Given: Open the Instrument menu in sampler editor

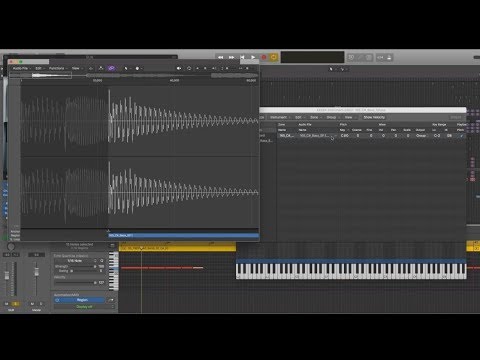Looking at the screenshot, I should 279,117.
